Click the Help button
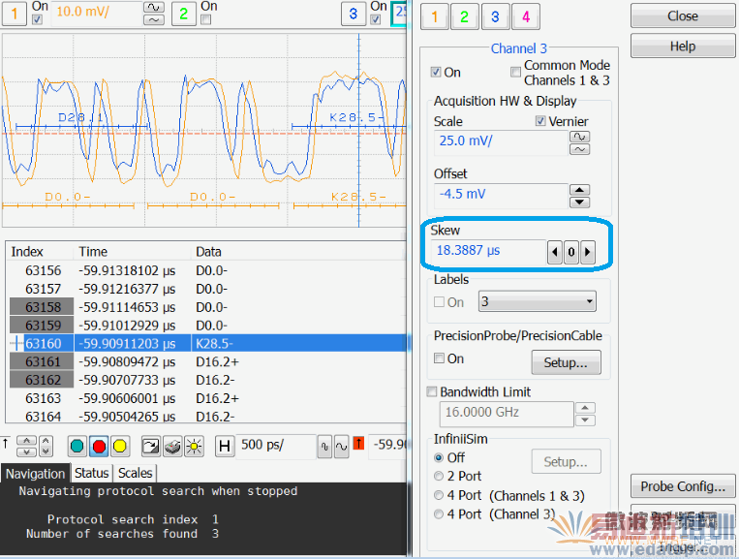This screenshot has height=560, width=739. [683, 47]
